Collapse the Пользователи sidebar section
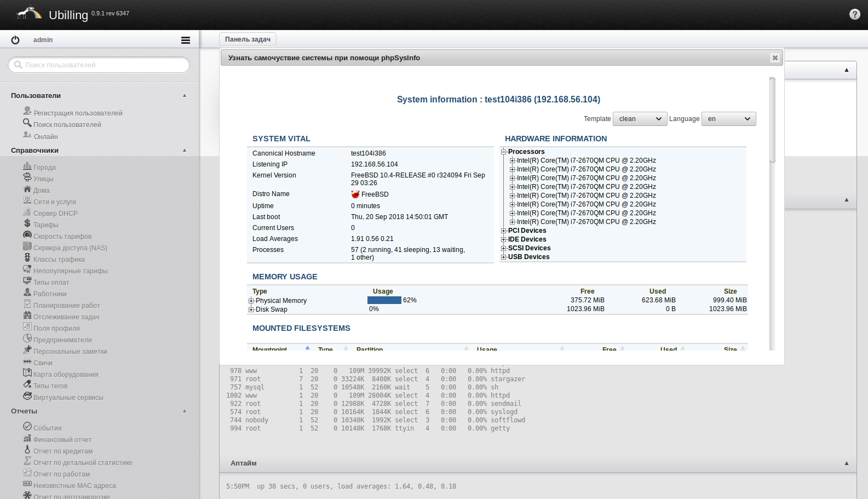Screen dimensions: 868x499 pyautogui.click(x=185, y=95)
